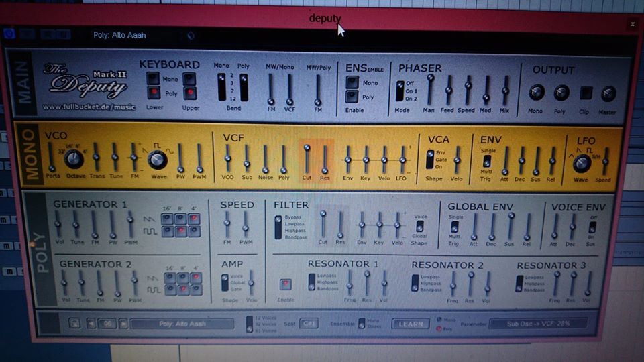This screenshot has height=362, width=644.
Task: Flip the Phaser Mode switch
Action: click(400, 90)
